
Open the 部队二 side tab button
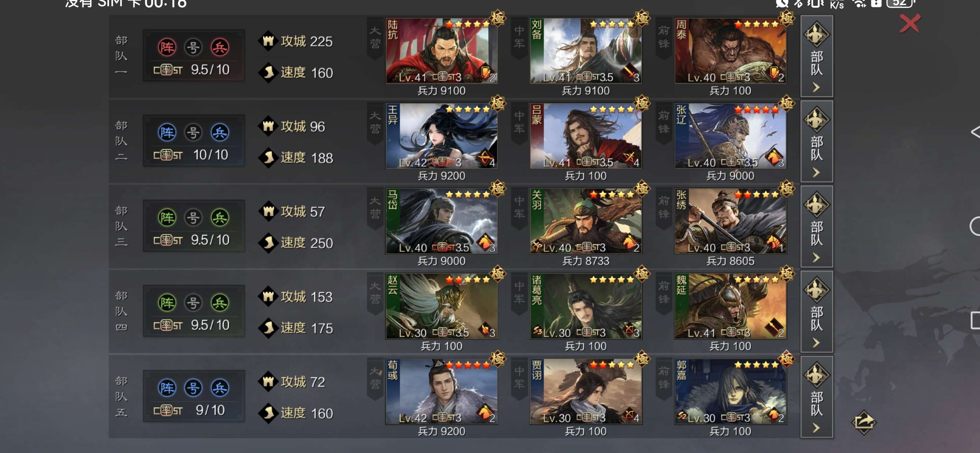817,141
